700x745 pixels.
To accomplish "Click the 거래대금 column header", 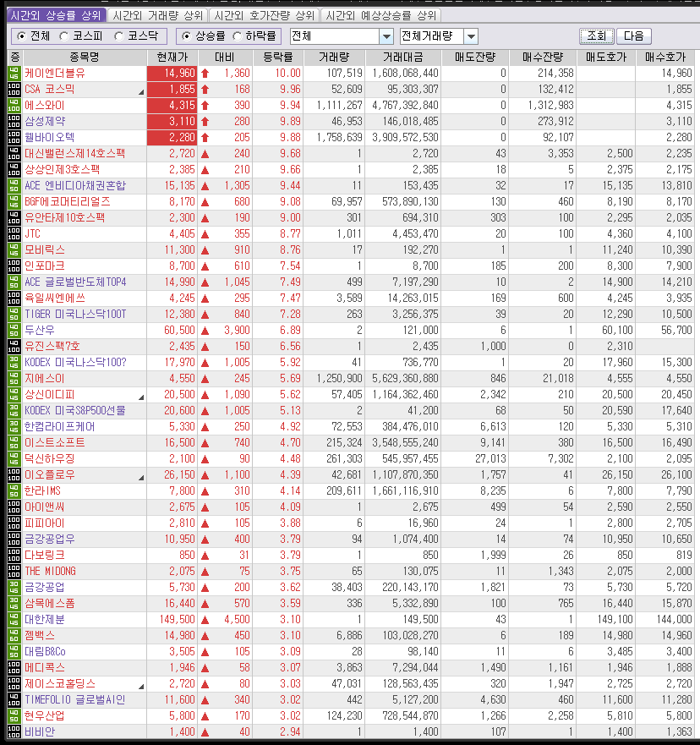I will 403,58.
